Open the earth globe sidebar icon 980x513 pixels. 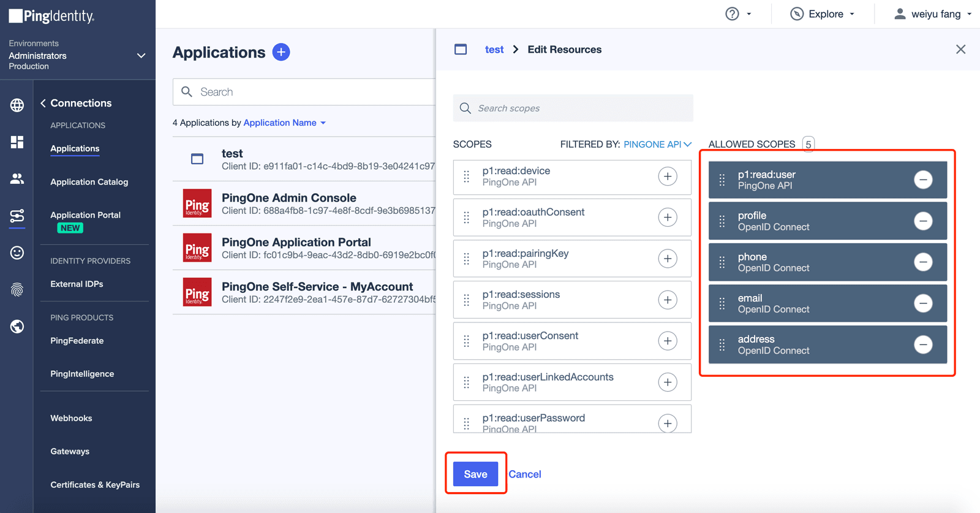point(17,327)
